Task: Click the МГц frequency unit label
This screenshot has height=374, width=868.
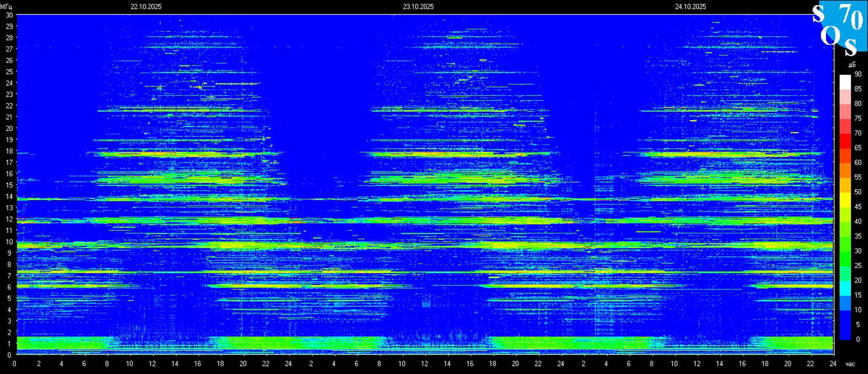Action: point(6,6)
